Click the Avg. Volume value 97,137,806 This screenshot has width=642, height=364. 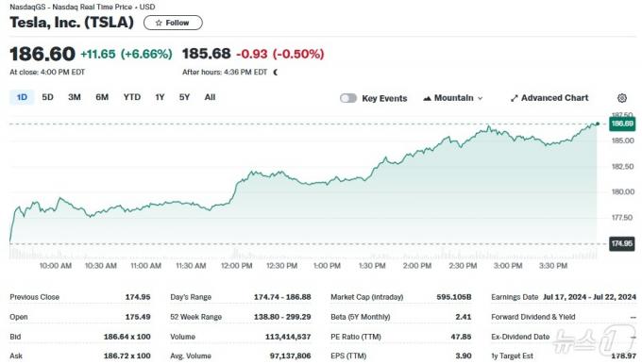tap(290, 356)
